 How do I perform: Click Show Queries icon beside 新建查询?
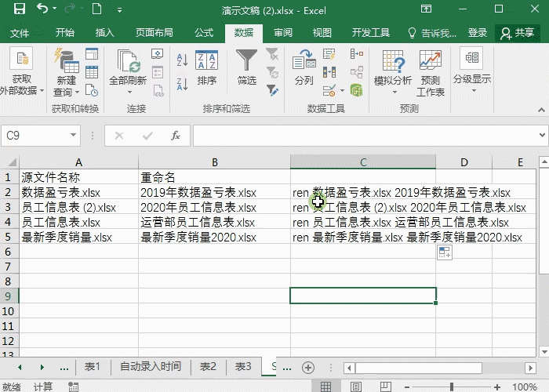coord(92,54)
